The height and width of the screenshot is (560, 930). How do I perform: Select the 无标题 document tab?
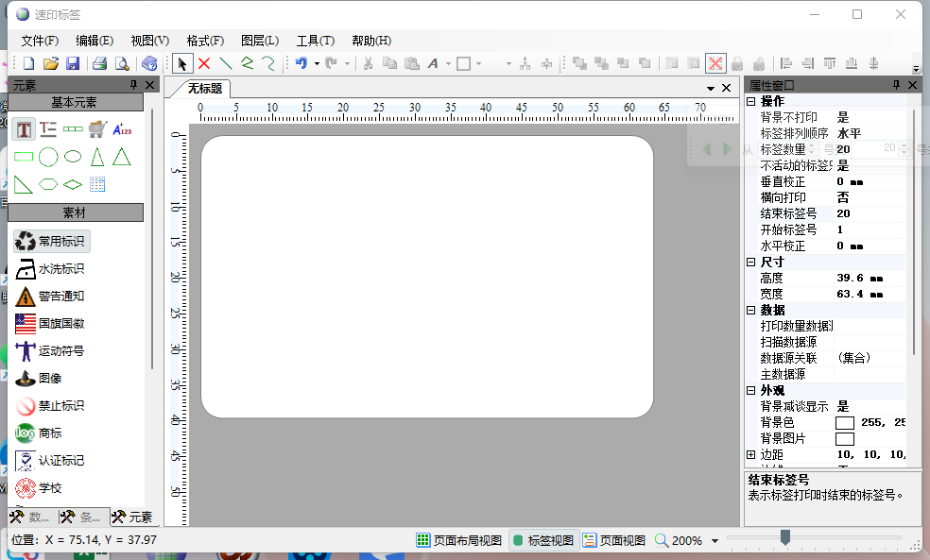[205, 88]
